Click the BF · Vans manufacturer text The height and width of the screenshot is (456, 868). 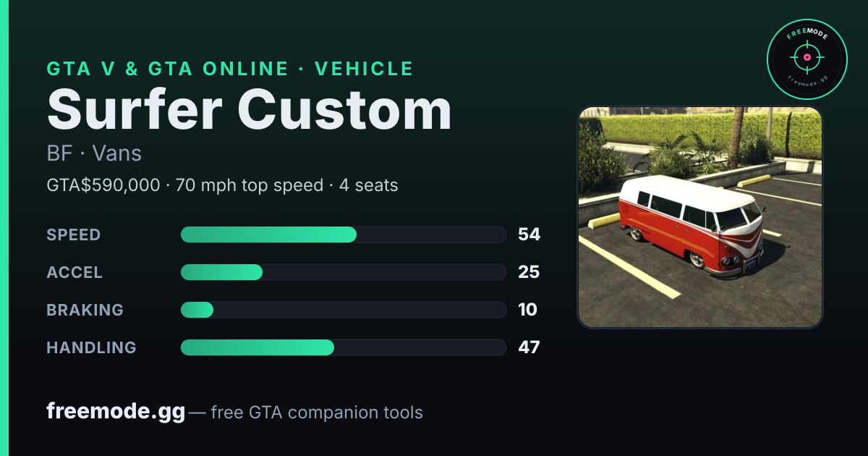(x=94, y=153)
